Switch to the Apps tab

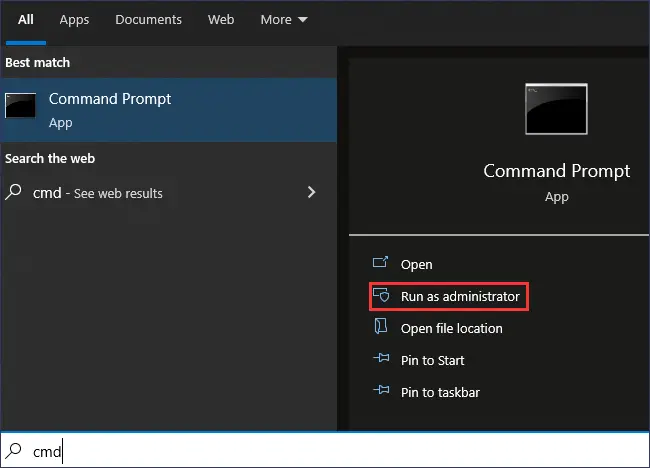coord(74,20)
